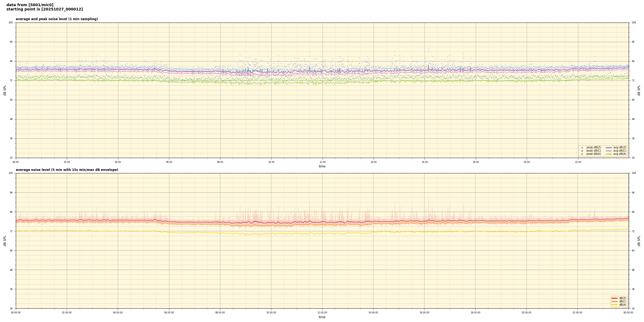This screenshot has height=322, width=644.
Task: Click the 'average and peak noise level' chart title
Action: pos(57,19)
